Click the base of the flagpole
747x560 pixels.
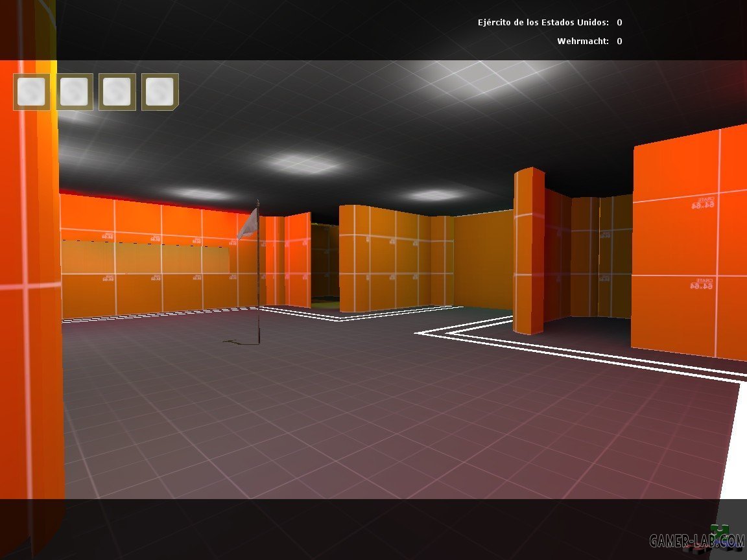pos(258,341)
